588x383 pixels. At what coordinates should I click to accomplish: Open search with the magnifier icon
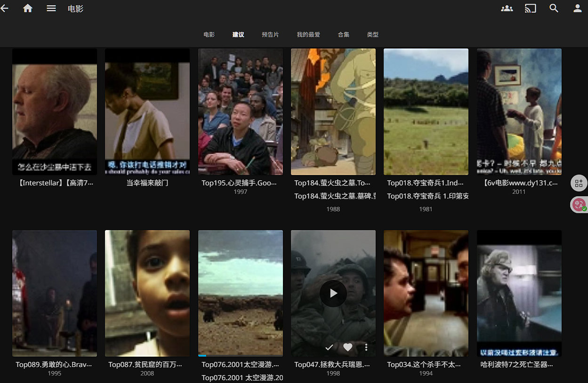tap(554, 8)
